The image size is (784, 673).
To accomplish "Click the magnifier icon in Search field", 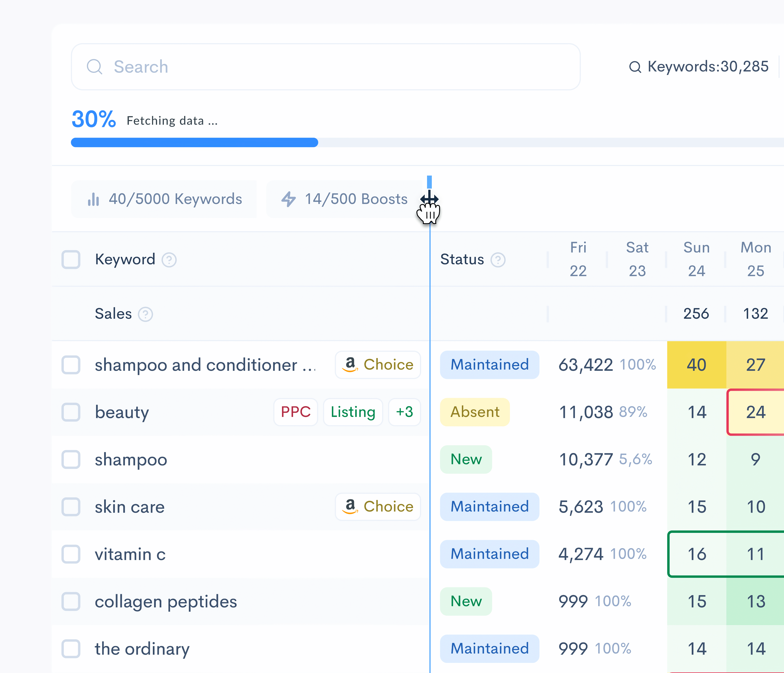I will [x=94, y=67].
